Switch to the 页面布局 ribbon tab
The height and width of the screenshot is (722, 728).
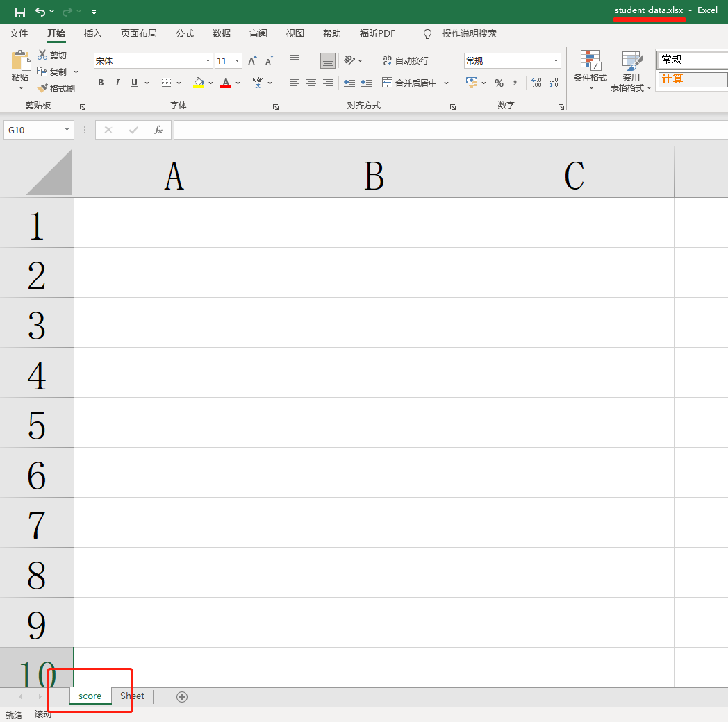point(138,33)
